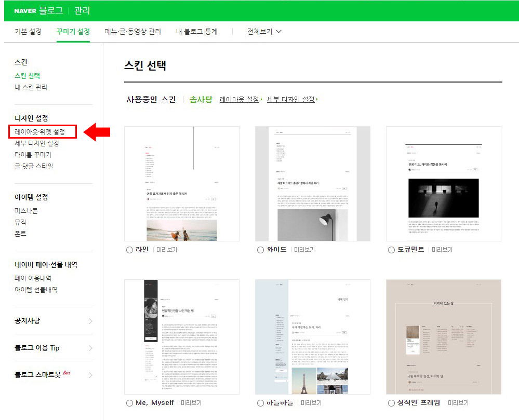Open 레이아웃·위젯 설정 in sidebar
This screenshot has height=420, width=519.
pos(39,132)
